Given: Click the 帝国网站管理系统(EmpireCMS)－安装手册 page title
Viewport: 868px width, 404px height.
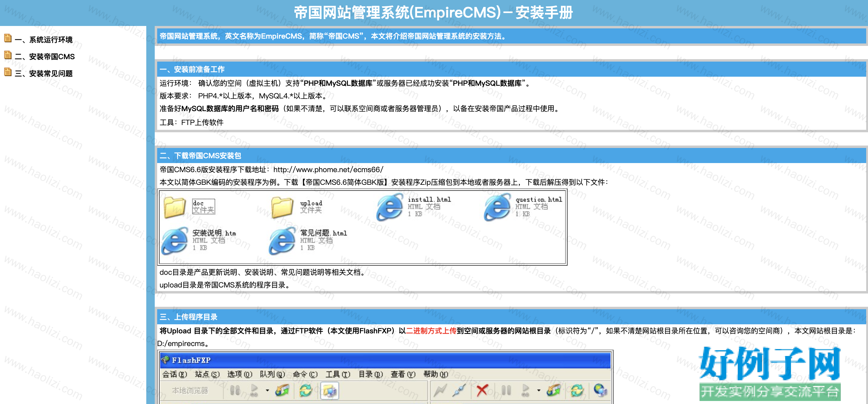Looking at the screenshot, I should click(433, 13).
